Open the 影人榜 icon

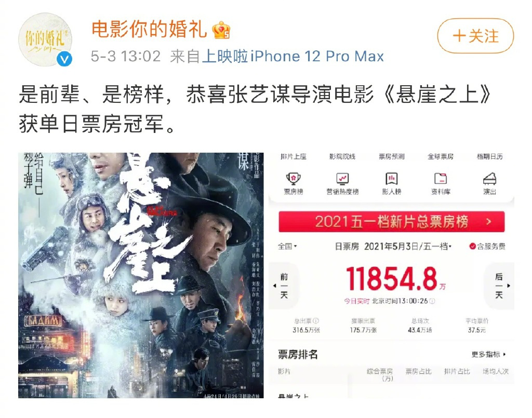click(392, 178)
